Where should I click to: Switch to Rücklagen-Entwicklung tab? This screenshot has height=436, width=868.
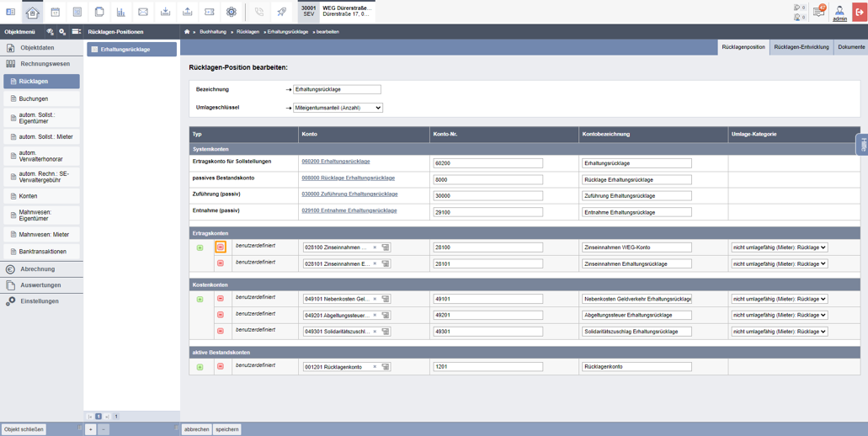click(801, 47)
